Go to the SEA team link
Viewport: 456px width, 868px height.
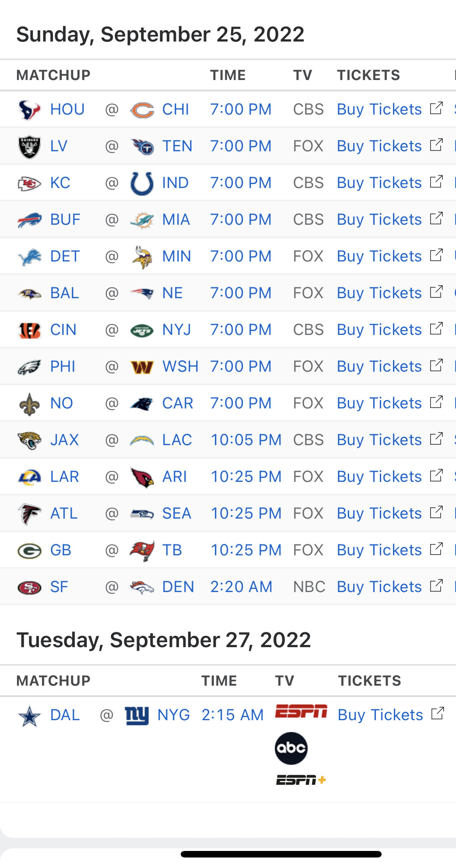point(176,513)
